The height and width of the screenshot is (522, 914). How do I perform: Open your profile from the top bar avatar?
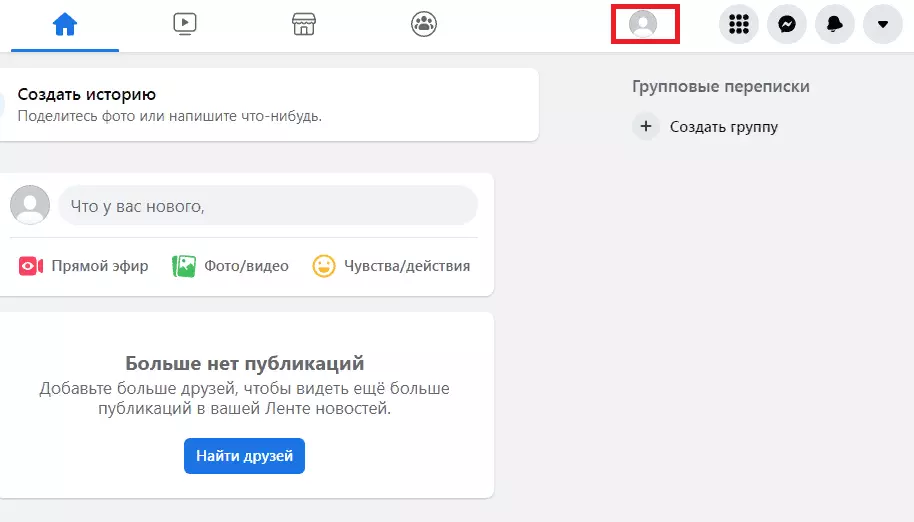click(x=643, y=24)
